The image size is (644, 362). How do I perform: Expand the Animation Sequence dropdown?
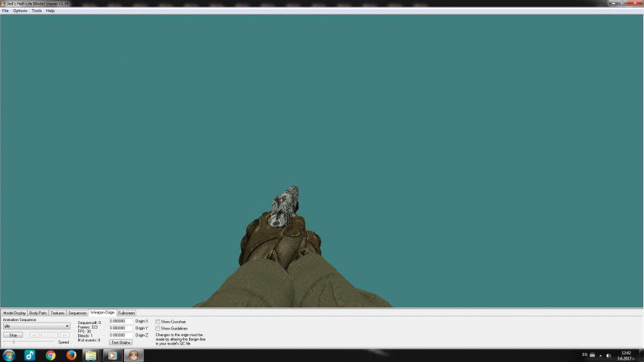[x=36, y=326]
